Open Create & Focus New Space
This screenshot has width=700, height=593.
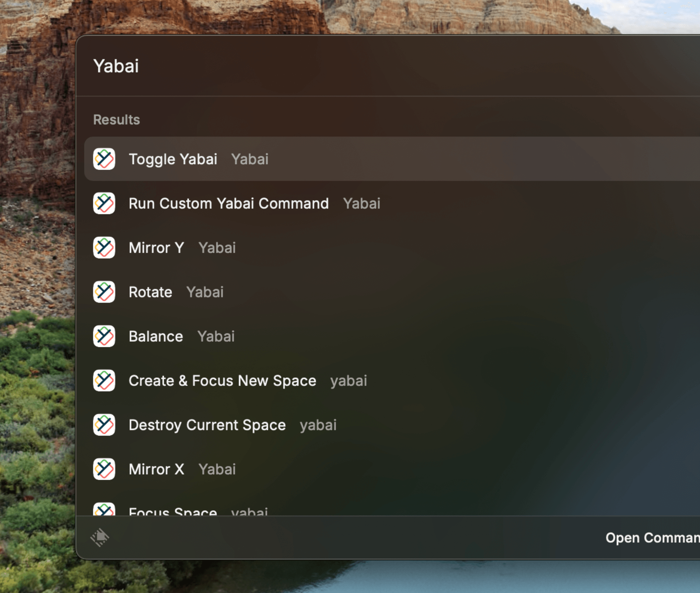pos(222,380)
